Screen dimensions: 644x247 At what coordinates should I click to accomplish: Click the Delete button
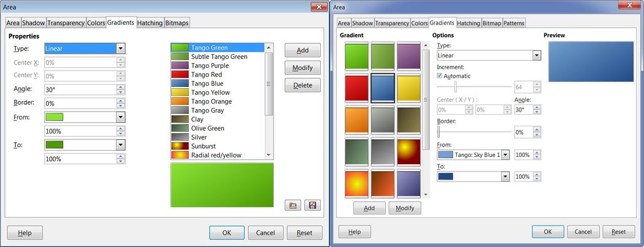(302, 85)
